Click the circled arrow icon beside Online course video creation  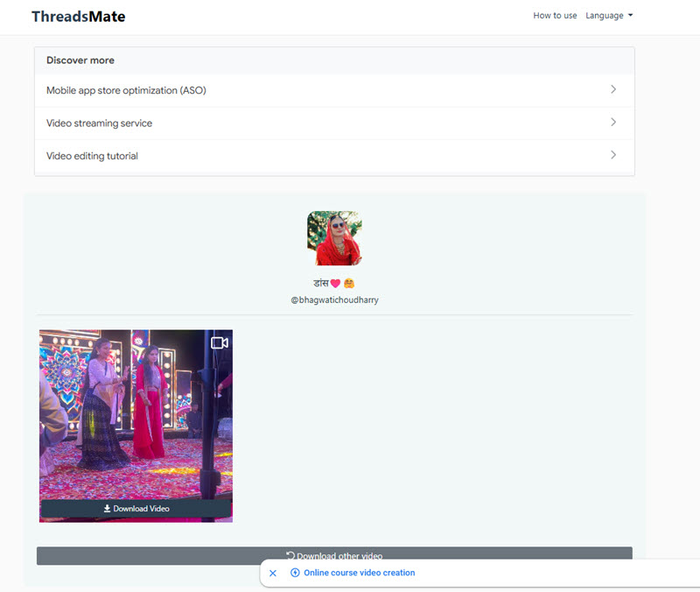coord(296,573)
